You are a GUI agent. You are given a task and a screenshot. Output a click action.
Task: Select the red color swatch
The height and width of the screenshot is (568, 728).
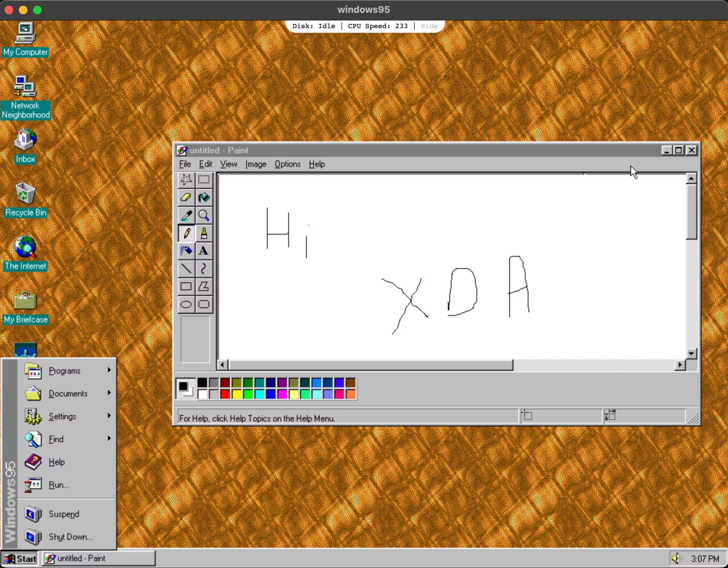point(225,394)
